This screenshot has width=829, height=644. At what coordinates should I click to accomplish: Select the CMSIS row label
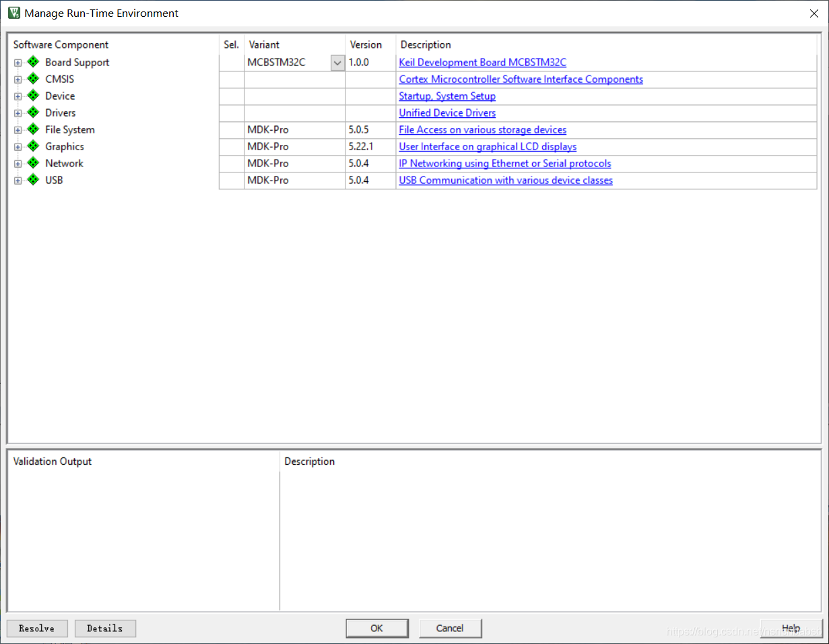pyautogui.click(x=59, y=79)
